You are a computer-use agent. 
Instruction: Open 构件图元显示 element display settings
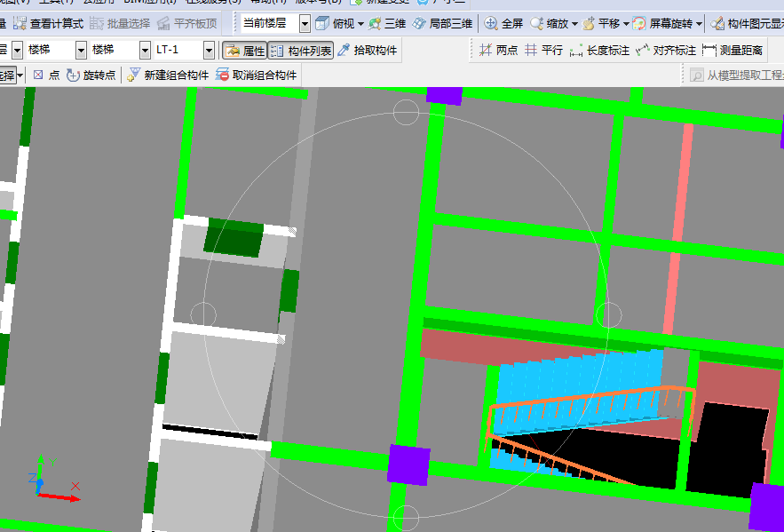click(747, 23)
